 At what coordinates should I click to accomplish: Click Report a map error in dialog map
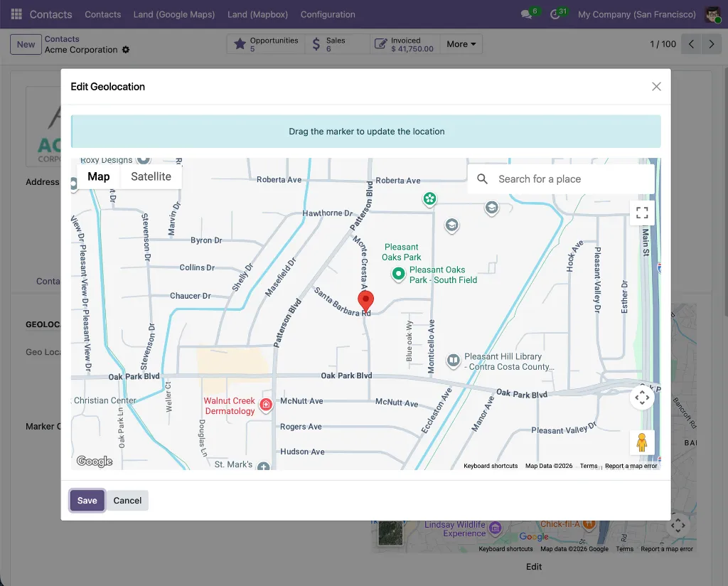pyautogui.click(x=631, y=466)
